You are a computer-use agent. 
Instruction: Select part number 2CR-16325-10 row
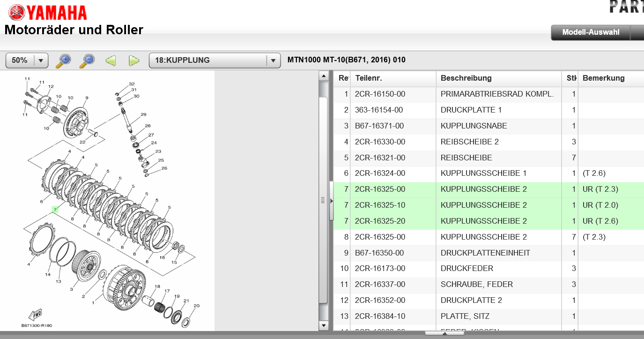[380, 205]
